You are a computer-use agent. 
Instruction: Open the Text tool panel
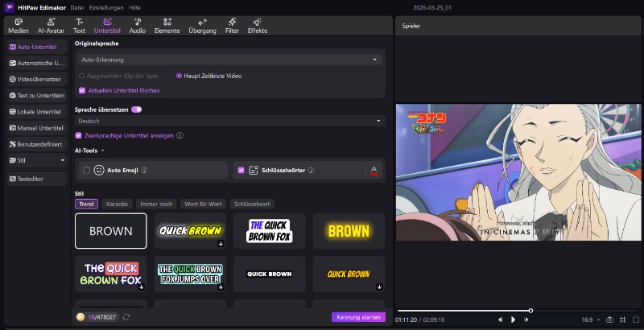pos(79,26)
